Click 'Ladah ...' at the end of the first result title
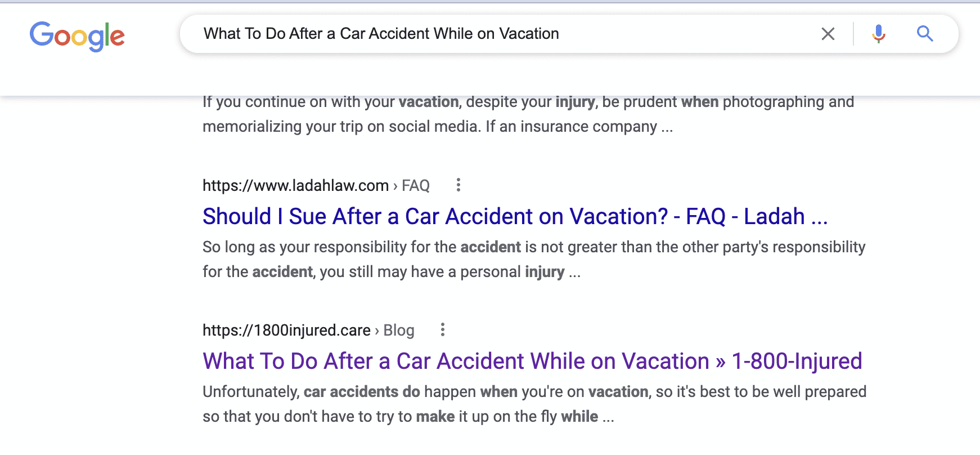 [786, 216]
